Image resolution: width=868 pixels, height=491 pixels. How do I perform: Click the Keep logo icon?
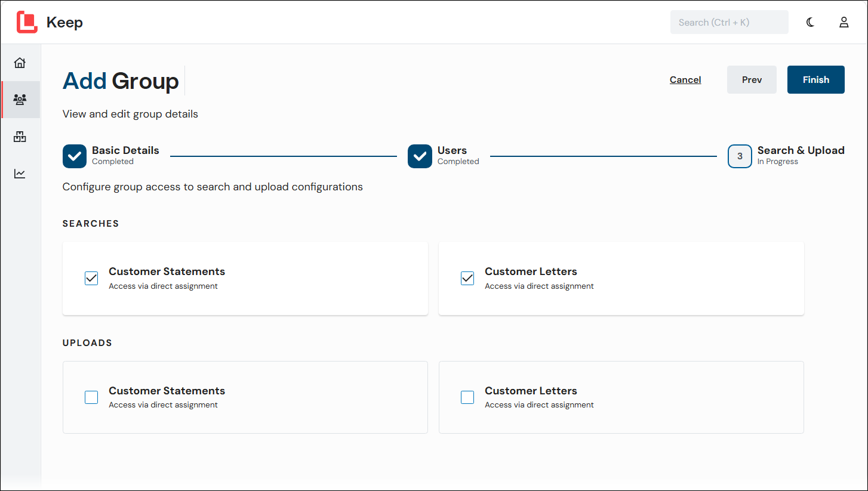point(27,22)
